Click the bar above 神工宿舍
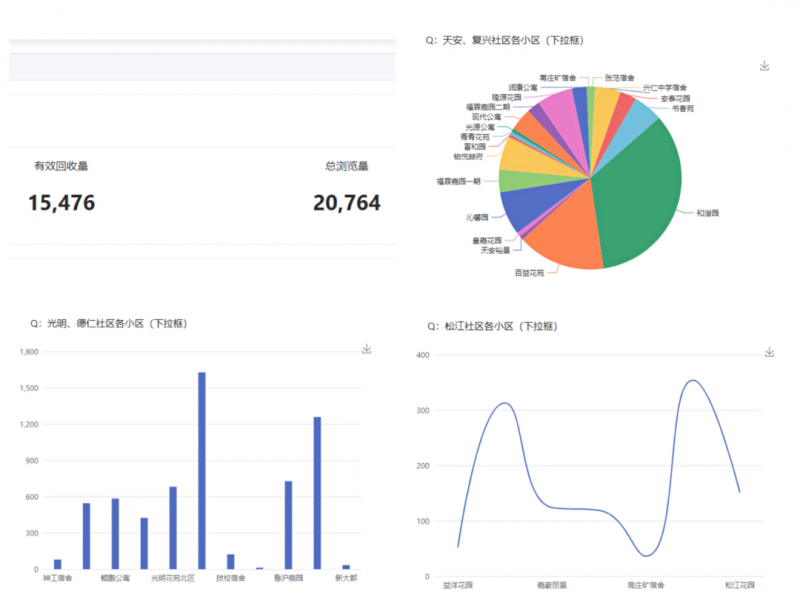The width and height of the screenshot is (800, 600). click(57, 564)
